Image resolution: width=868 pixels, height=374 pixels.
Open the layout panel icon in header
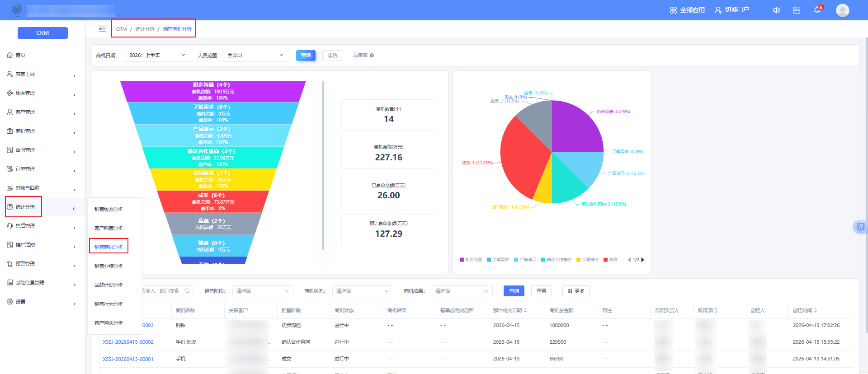coord(797,10)
